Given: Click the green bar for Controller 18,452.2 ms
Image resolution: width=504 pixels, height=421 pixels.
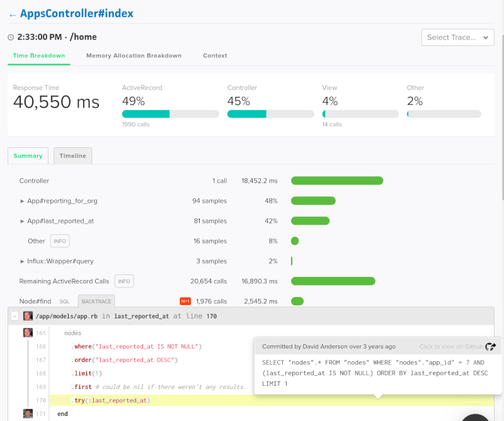Looking at the screenshot, I should [337, 181].
